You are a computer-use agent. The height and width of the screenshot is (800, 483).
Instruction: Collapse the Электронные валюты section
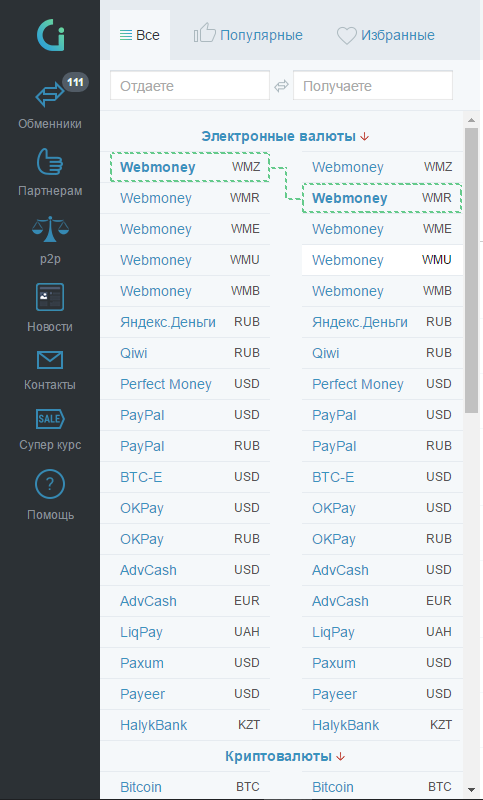[x=285, y=136]
